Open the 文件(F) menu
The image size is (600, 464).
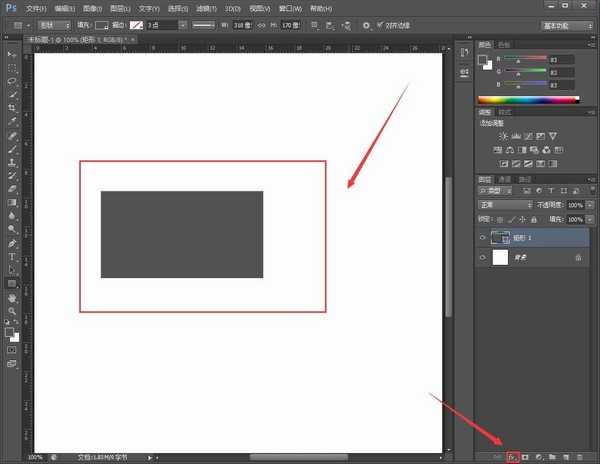point(37,7)
